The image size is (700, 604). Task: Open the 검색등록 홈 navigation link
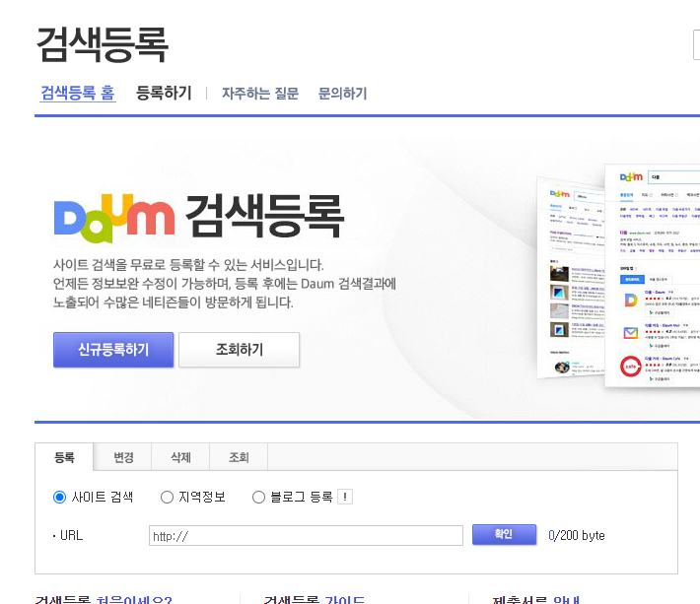(x=78, y=93)
